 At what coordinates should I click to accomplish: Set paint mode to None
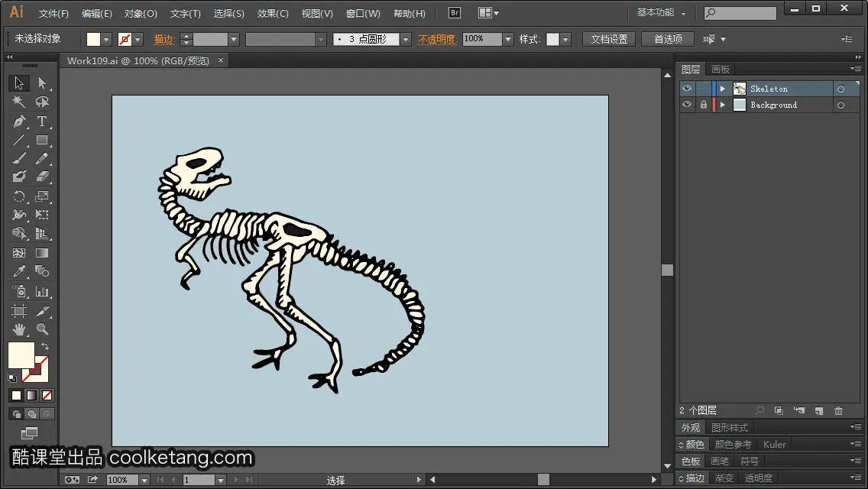coord(47,396)
